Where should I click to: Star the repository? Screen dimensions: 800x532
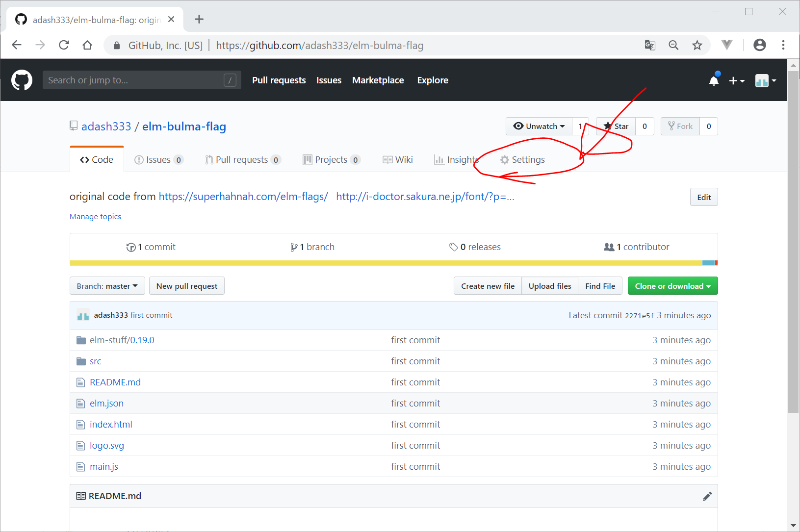[x=616, y=127]
